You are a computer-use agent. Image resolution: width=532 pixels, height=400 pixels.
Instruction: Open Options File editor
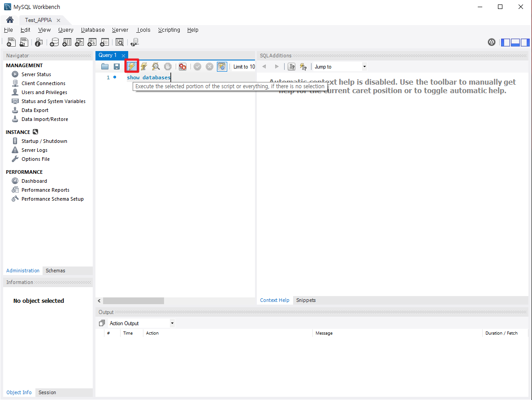click(35, 159)
